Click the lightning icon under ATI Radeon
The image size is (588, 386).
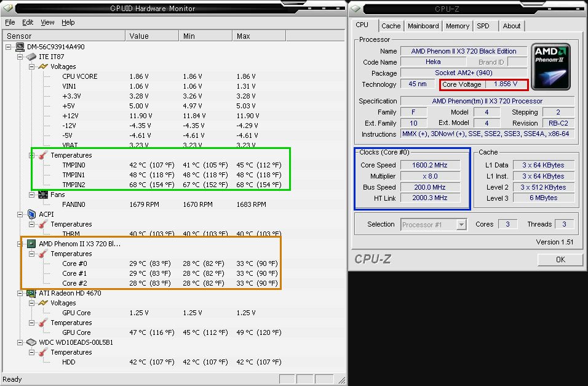[43, 303]
